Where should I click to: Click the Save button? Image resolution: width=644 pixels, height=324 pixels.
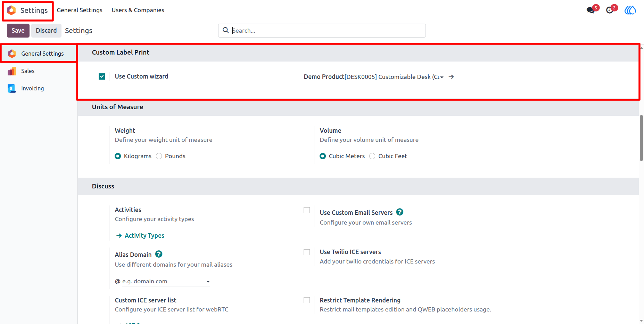point(18,31)
